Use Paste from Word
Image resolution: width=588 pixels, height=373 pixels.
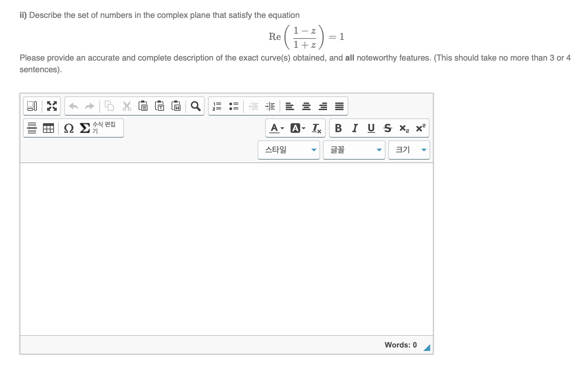pyautogui.click(x=176, y=106)
